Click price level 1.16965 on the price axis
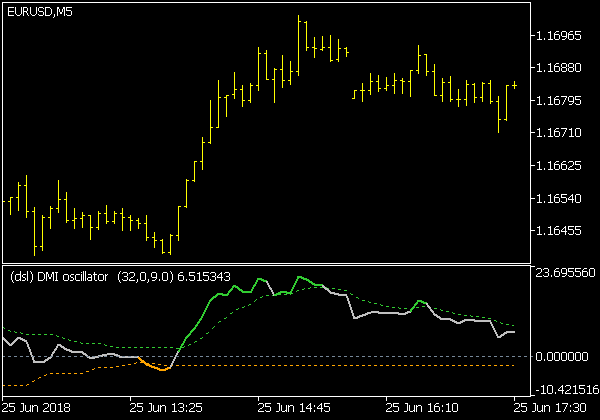The image size is (600, 420). click(558, 36)
